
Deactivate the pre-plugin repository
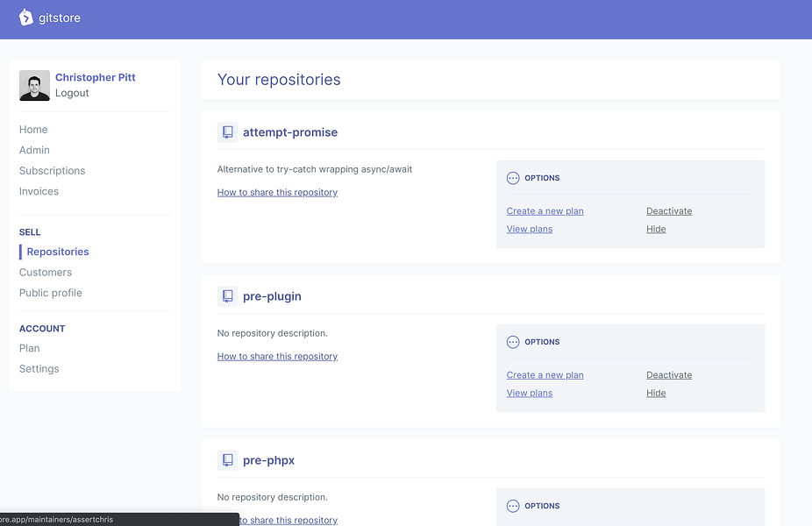[x=669, y=375]
